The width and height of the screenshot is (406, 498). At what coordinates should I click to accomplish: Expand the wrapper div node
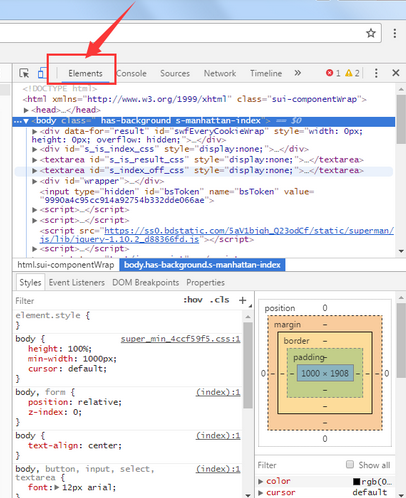34,181
